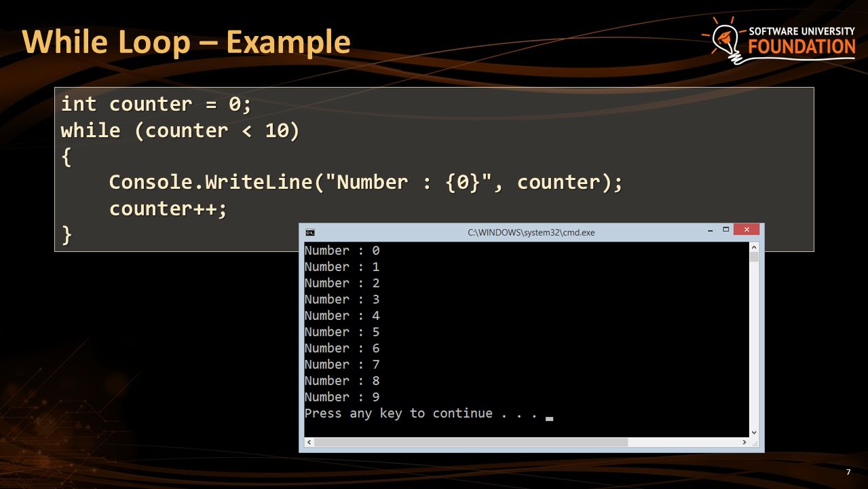Click the 'Number : 3' output line
This screenshot has height=489, width=868.
click(x=342, y=300)
